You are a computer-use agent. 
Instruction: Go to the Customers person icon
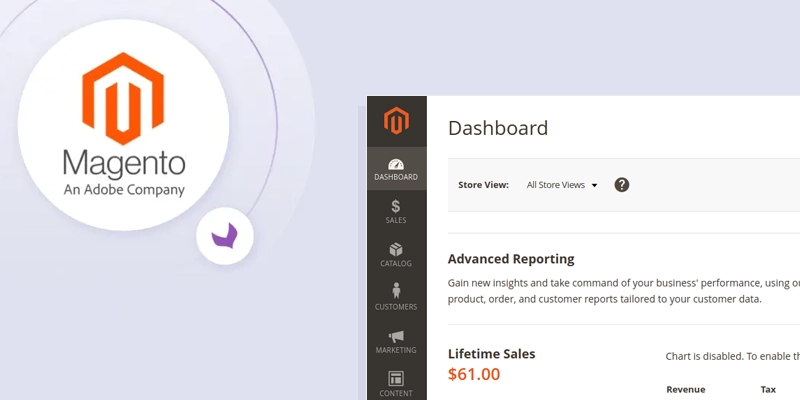coord(396,291)
